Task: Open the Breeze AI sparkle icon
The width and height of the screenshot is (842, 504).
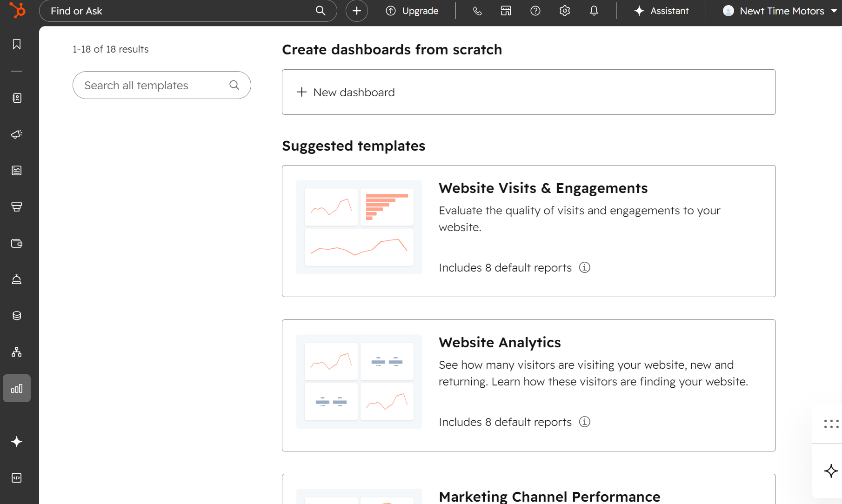Action: pyautogui.click(x=17, y=442)
